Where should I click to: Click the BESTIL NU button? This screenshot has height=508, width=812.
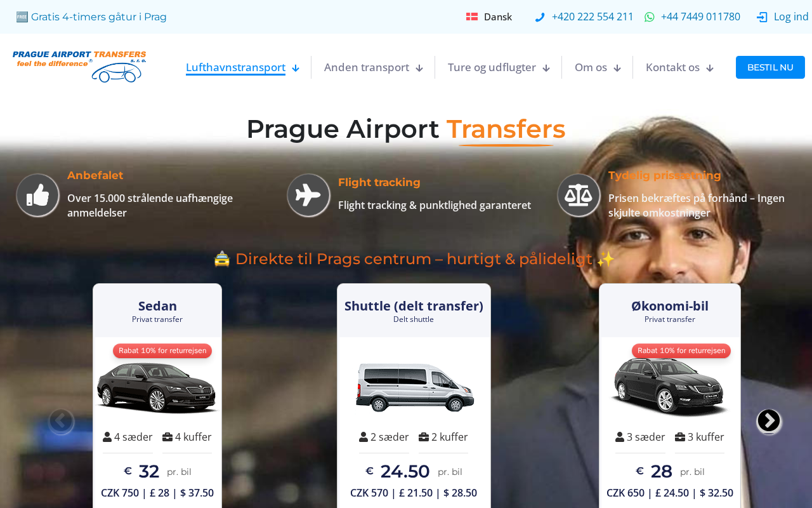point(770,67)
